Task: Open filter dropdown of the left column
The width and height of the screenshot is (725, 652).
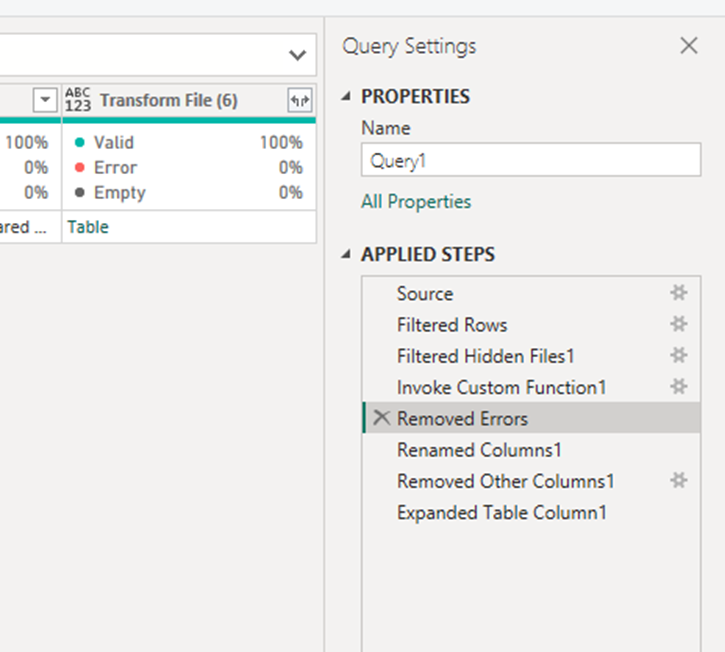Action: click(x=45, y=99)
